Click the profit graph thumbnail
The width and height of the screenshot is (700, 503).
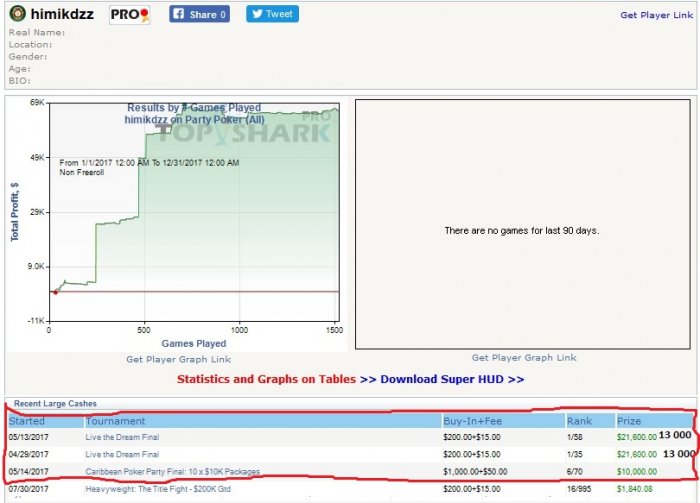(x=176, y=225)
